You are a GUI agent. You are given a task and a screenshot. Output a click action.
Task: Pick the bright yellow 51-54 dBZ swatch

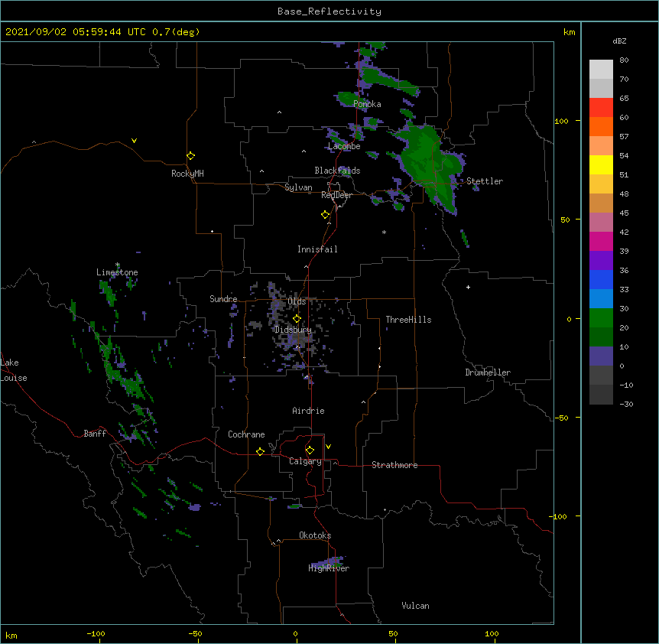click(601, 164)
